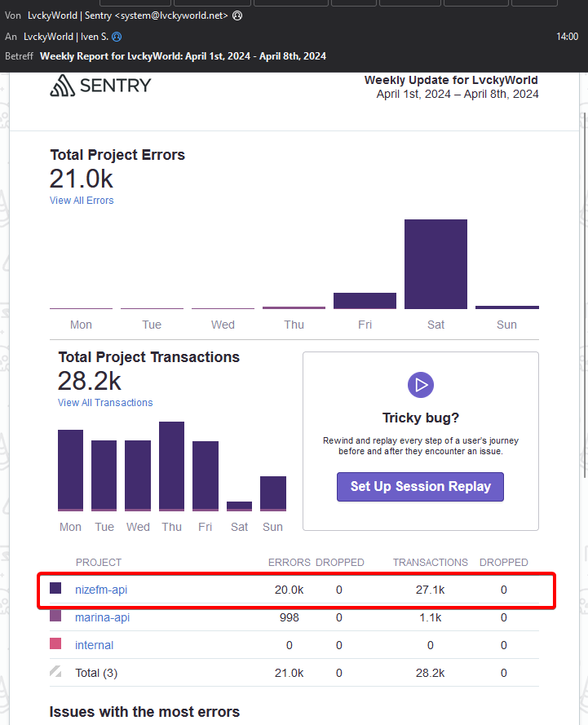
Task: Open the nizefm-api project link
Action: pyautogui.click(x=102, y=590)
